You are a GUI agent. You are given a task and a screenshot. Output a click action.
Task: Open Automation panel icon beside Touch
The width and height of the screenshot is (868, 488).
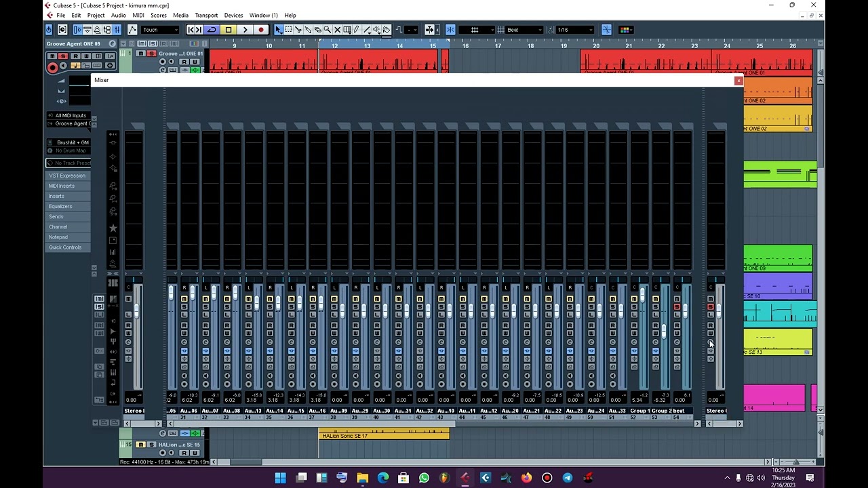132,30
